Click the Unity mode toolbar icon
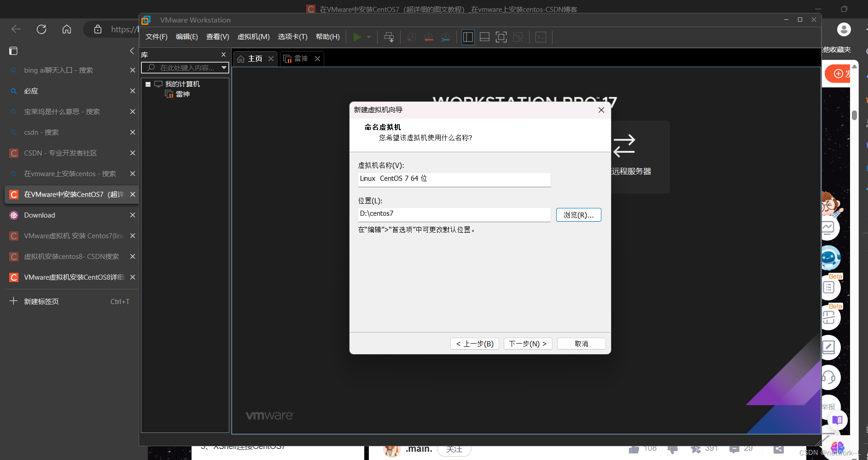 (518, 37)
